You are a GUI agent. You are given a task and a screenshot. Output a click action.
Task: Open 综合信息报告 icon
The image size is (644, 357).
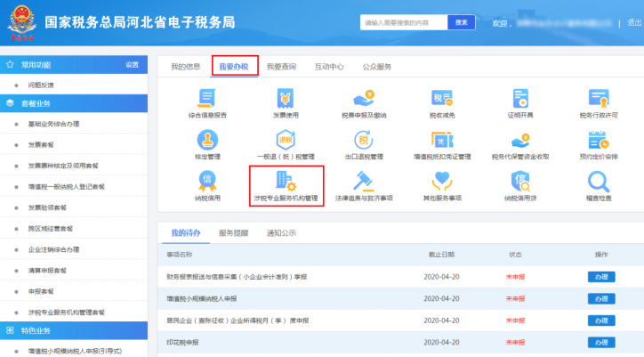coord(206,98)
